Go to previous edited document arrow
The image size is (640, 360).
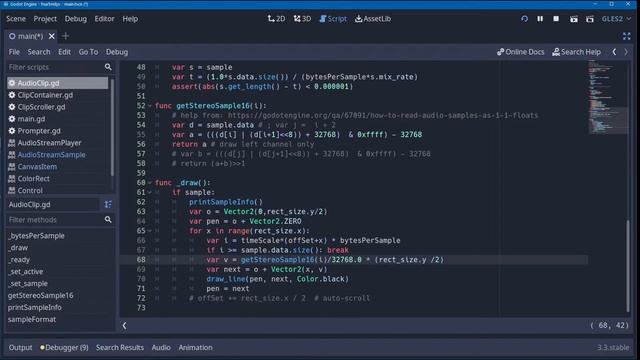coord(614,52)
